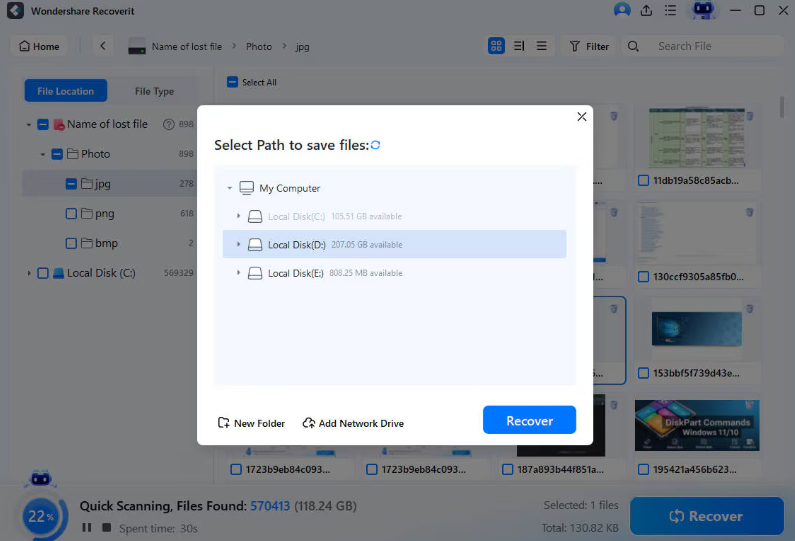
Task: Open the Filter options
Action: click(x=589, y=46)
